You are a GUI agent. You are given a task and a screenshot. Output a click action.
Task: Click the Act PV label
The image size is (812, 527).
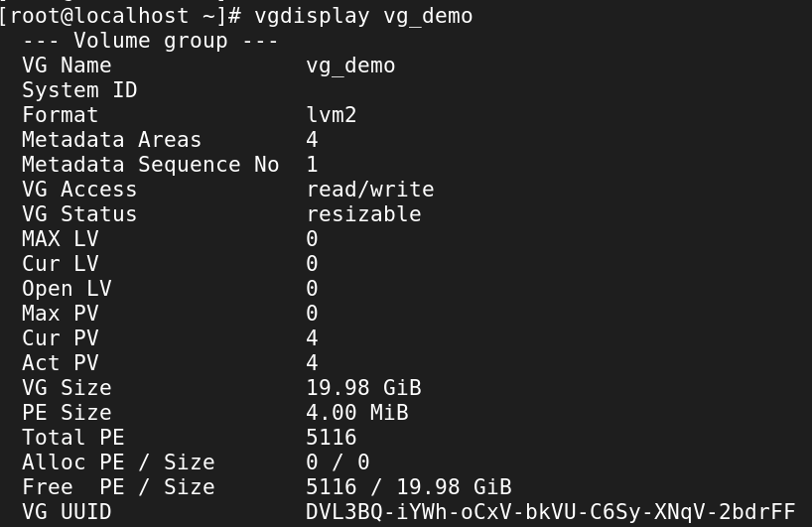pyautogui.click(x=60, y=363)
